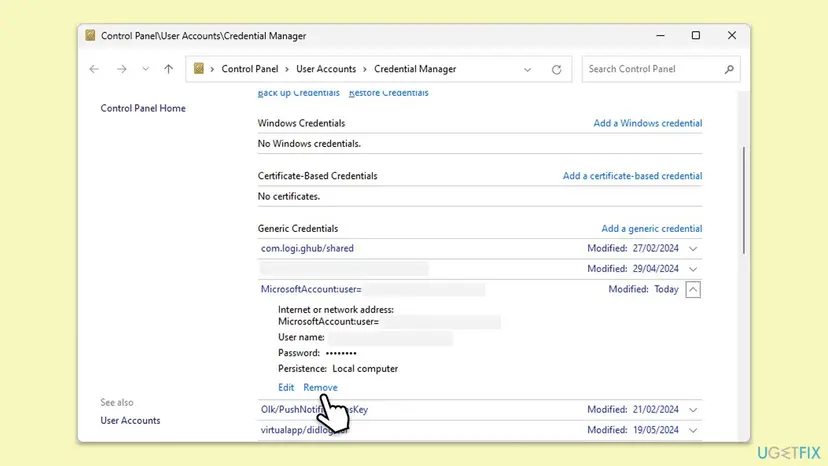Close the Credential Manager window
Viewport: 828px width, 466px height.
[x=731, y=35]
